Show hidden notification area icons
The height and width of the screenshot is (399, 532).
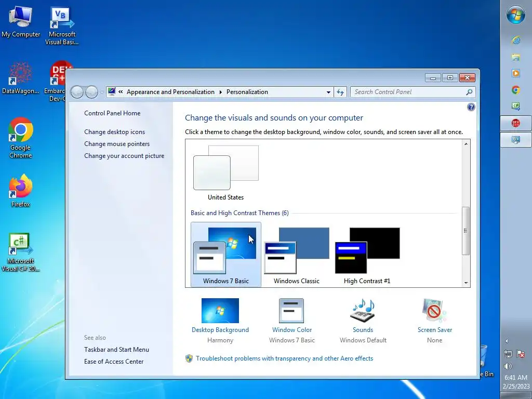click(x=507, y=341)
